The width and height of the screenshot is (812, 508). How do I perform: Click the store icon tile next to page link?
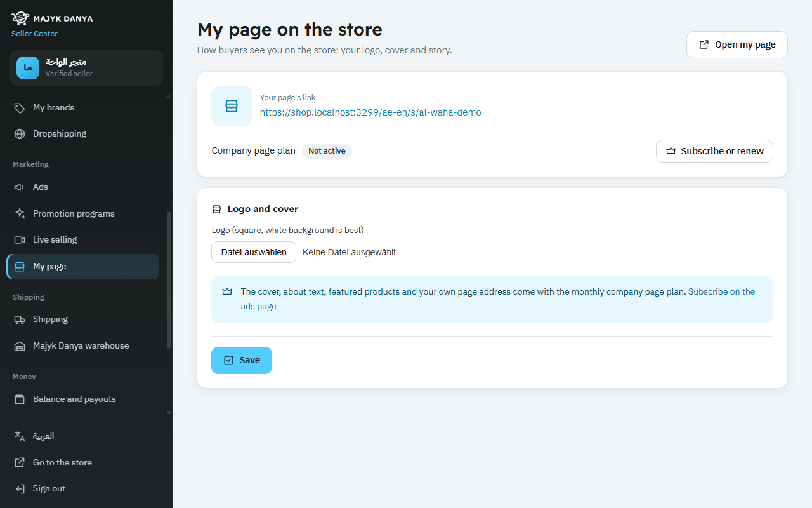tap(232, 106)
